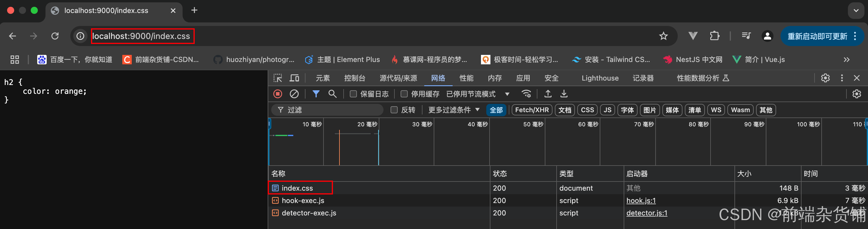Open the extensions puzzle icon
868x229 pixels.
tap(714, 36)
